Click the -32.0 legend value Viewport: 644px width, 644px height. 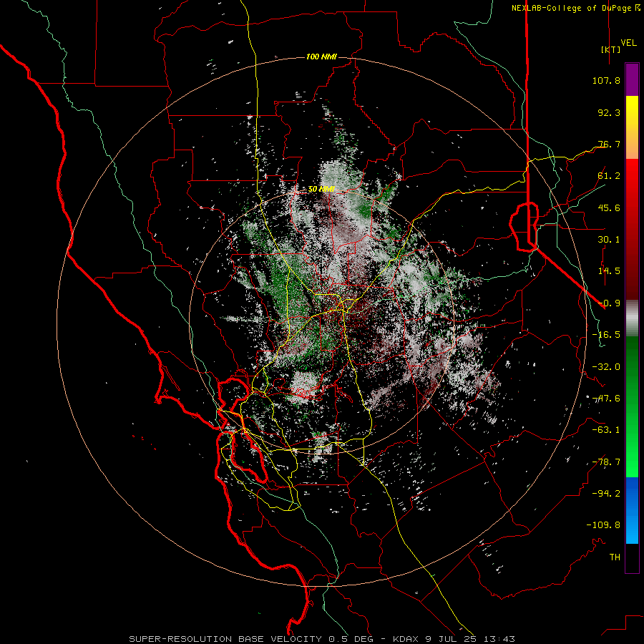tap(606, 367)
